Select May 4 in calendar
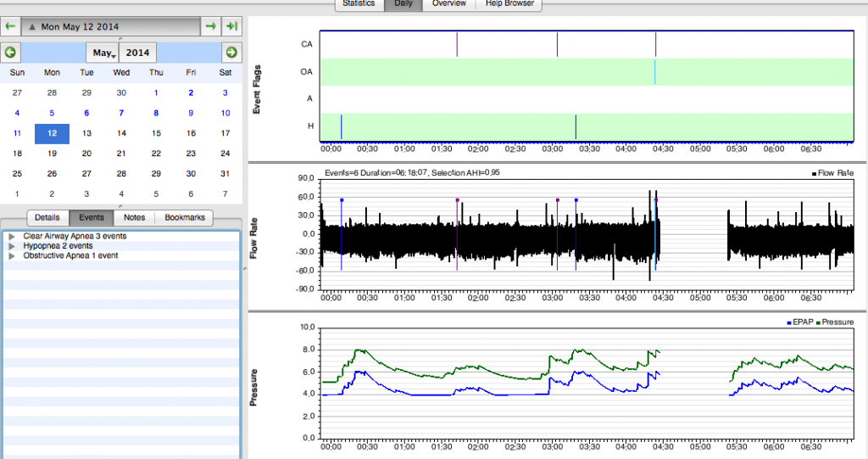Image resolution: width=868 pixels, height=459 pixels. pyautogui.click(x=17, y=113)
